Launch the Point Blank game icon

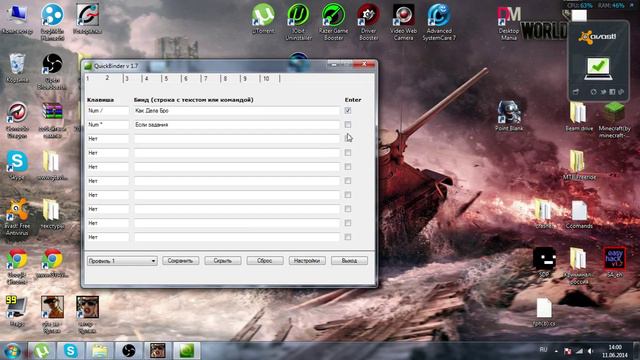click(509, 115)
